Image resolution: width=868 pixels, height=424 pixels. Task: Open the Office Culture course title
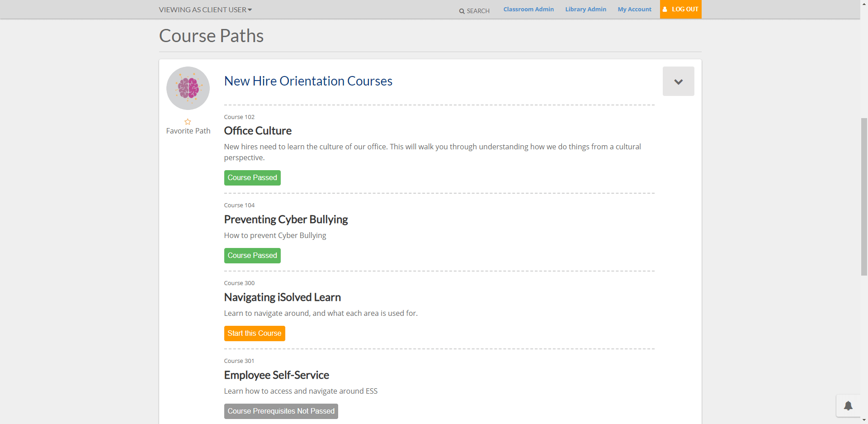click(x=258, y=131)
